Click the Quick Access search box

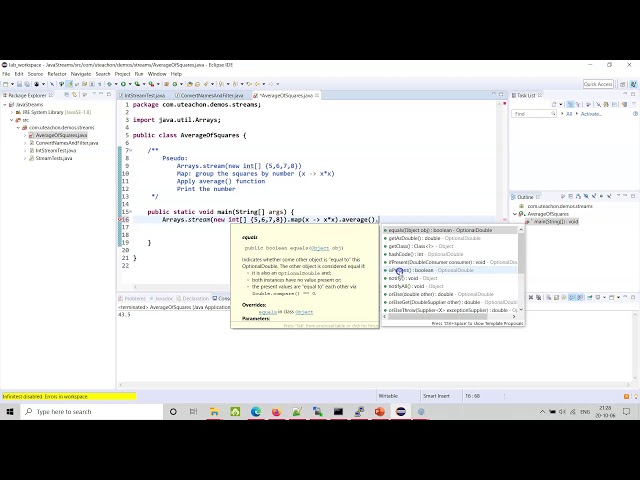click(598, 84)
